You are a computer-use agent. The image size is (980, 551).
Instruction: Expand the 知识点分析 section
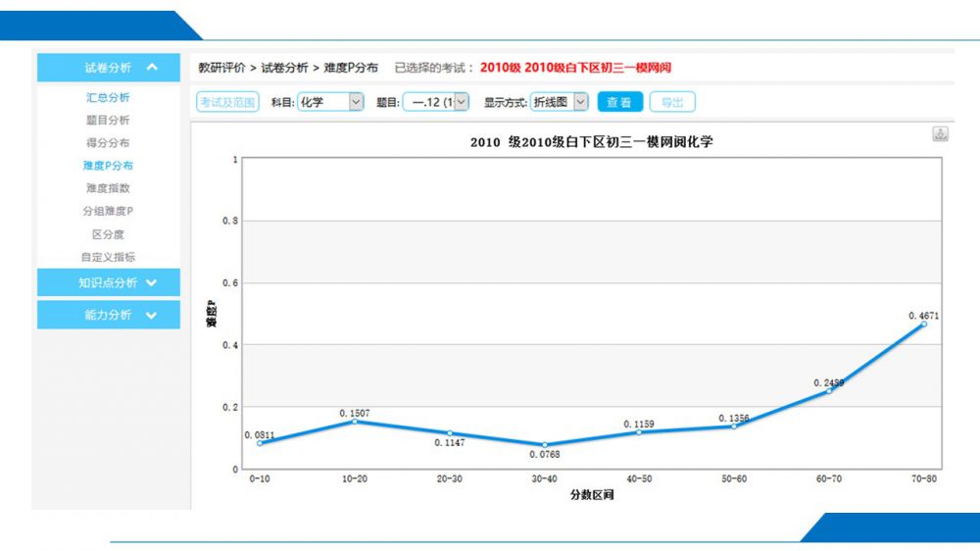pyautogui.click(x=151, y=283)
